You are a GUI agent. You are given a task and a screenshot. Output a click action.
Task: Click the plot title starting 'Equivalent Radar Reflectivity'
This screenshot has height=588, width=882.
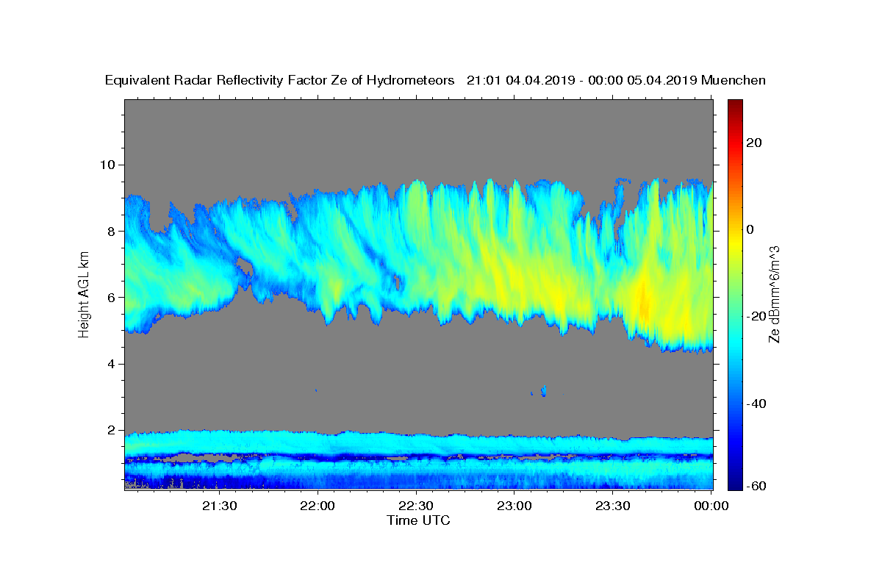(x=435, y=81)
